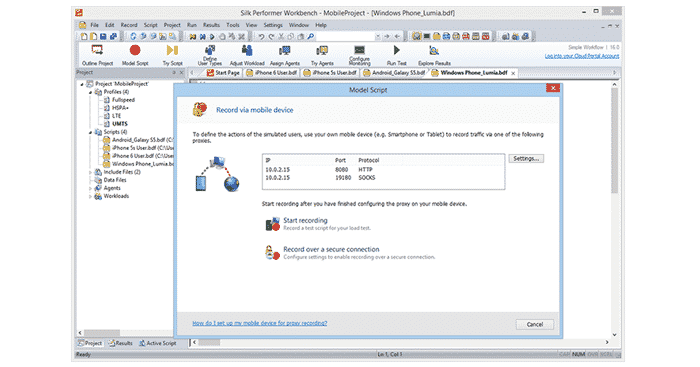The height and width of the screenshot is (367, 700).
Task: Click the Try Script workflow icon
Action: point(172,50)
